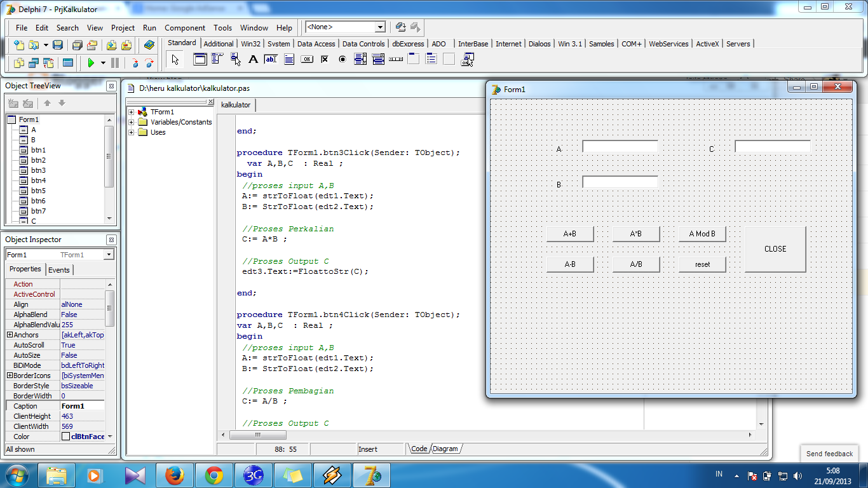Click the A/B button on Form1

(636, 264)
